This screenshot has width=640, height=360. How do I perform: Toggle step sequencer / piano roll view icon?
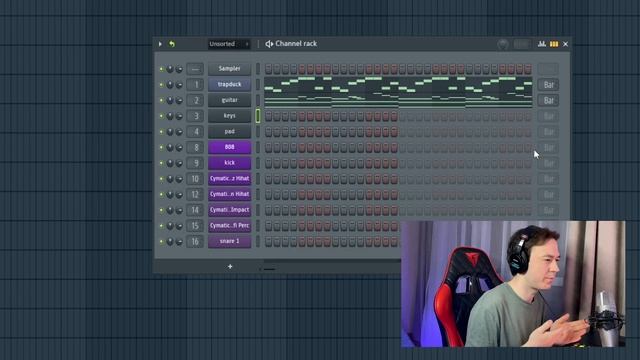click(554, 44)
